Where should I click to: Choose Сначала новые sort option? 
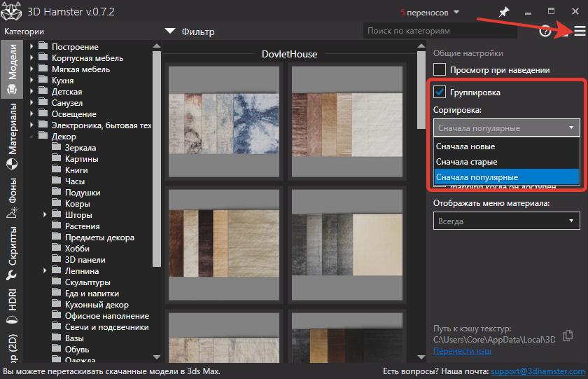[507, 146]
